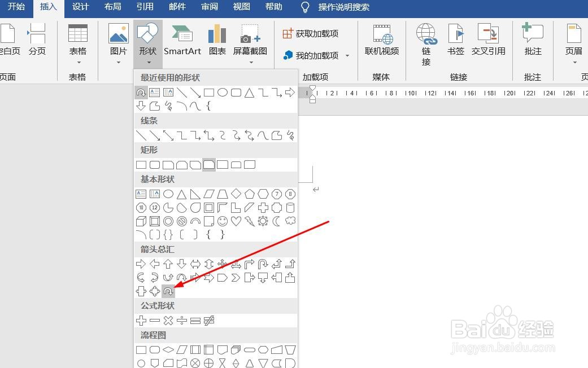Select the pentagon arrow in 箭头总汇
This screenshot has height=368, width=588.
[x=223, y=278]
